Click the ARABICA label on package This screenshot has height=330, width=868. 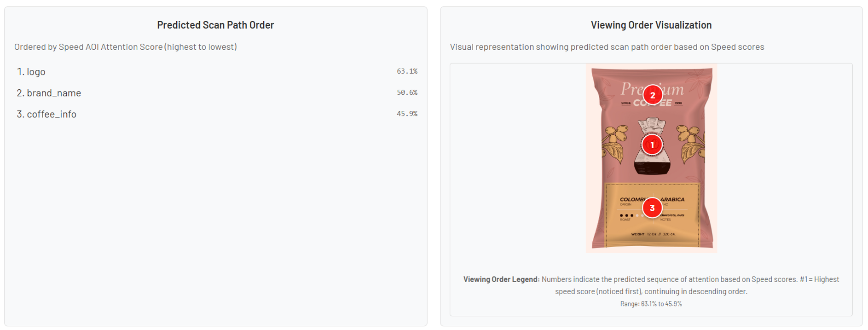tap(672, 200)
